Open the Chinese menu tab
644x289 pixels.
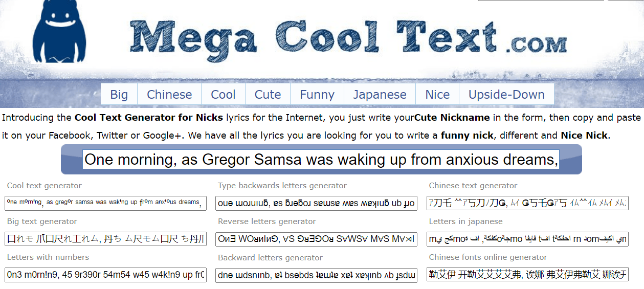(169, 95)
